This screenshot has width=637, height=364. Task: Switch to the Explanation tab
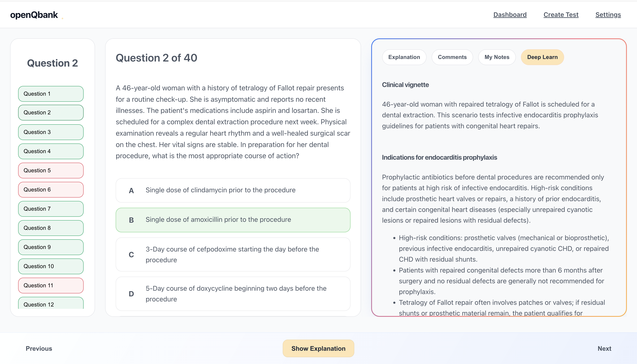tap(404, 57)
